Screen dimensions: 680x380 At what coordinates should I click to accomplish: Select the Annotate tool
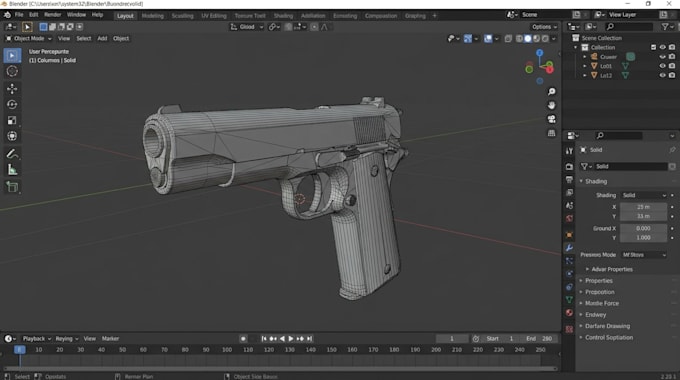tap(12, 154)
